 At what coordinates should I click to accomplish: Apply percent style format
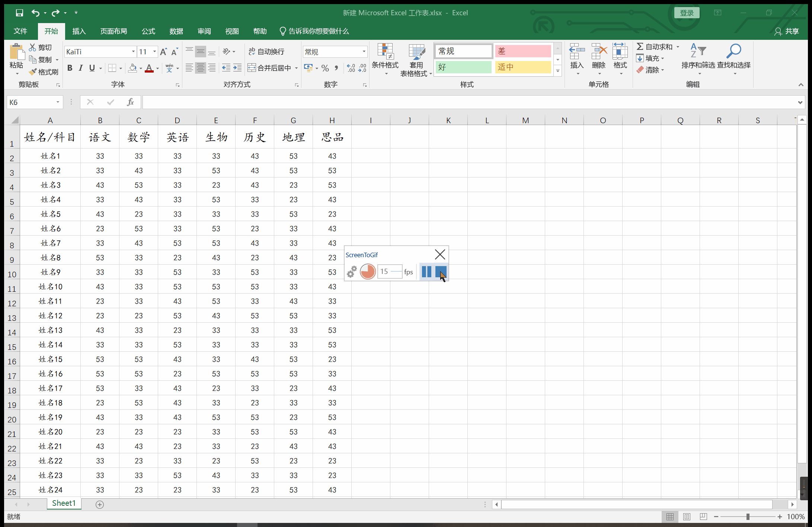point(325,68)
